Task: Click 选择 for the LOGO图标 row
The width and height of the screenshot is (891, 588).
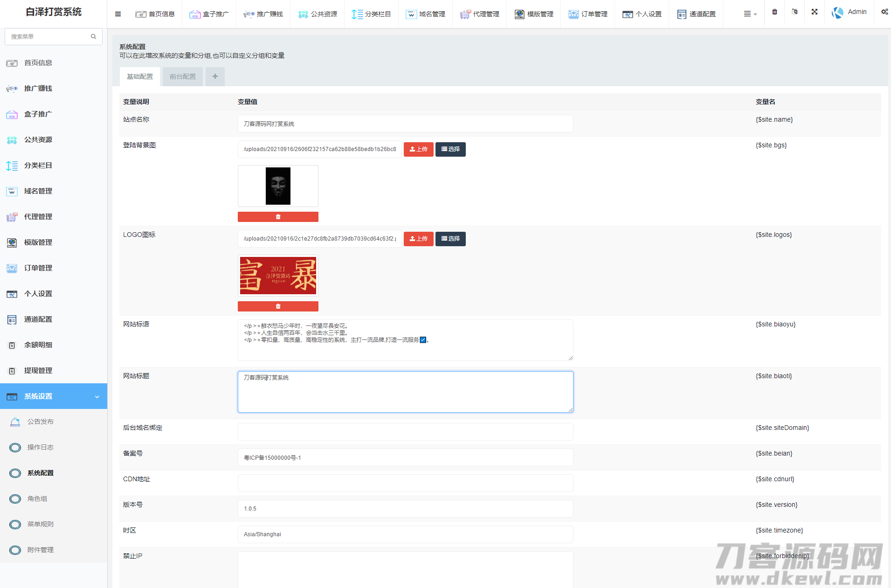Action: (x=450, y=239)
